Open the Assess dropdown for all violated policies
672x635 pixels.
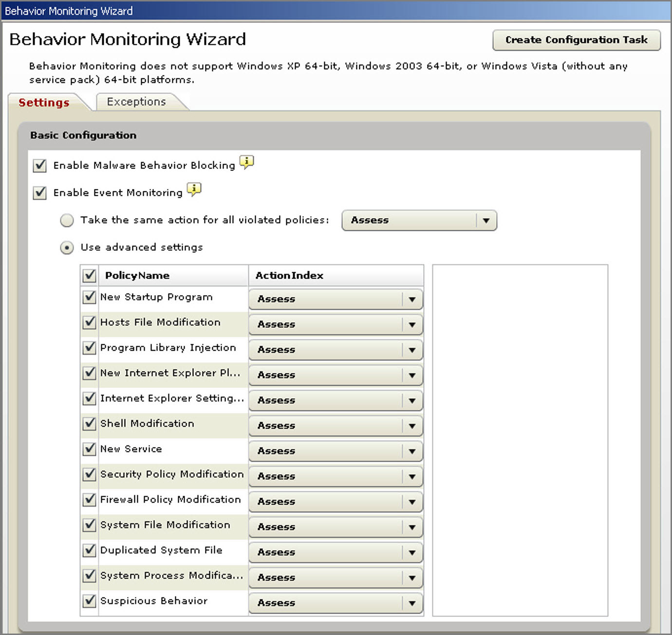485,220
